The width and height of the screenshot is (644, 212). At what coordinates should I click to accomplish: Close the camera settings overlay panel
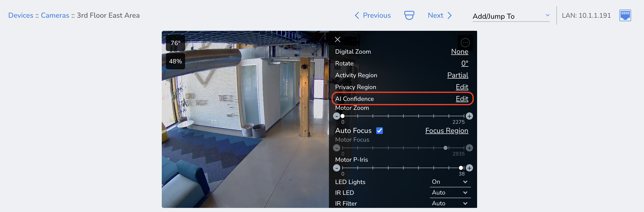(338, 39)
